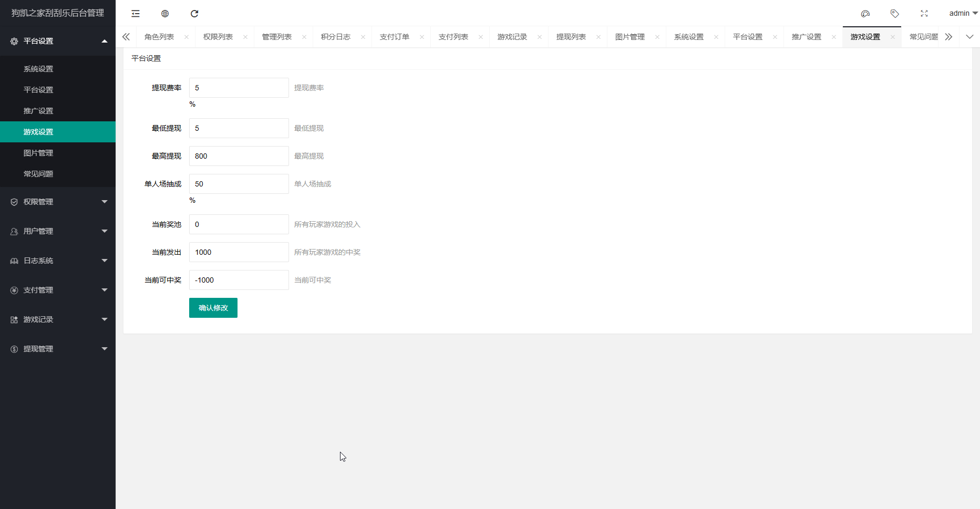Switch to the 推广设置 tab
The width and height of the screenshot is (980, 509).
tap(807, 37)
